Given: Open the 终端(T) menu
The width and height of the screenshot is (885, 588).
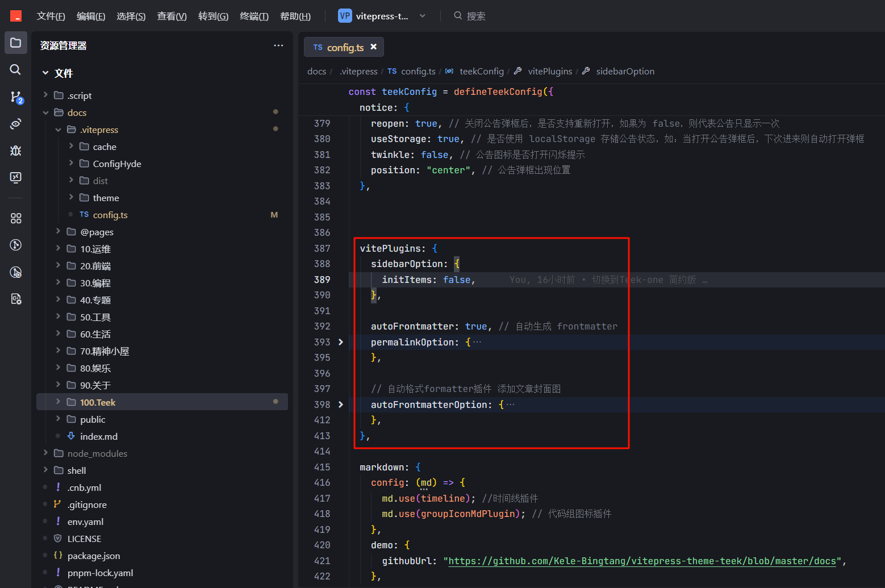Looking at the screenshot, I should 254,16.
